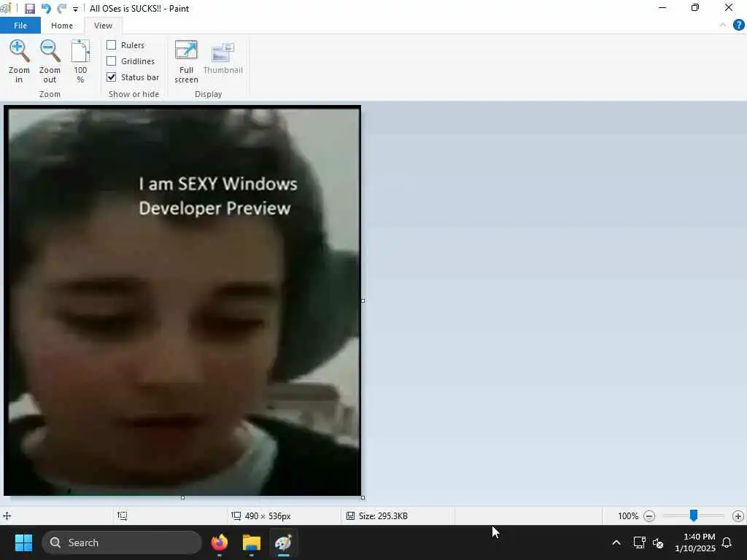Open Full screen view

[186, 62]
